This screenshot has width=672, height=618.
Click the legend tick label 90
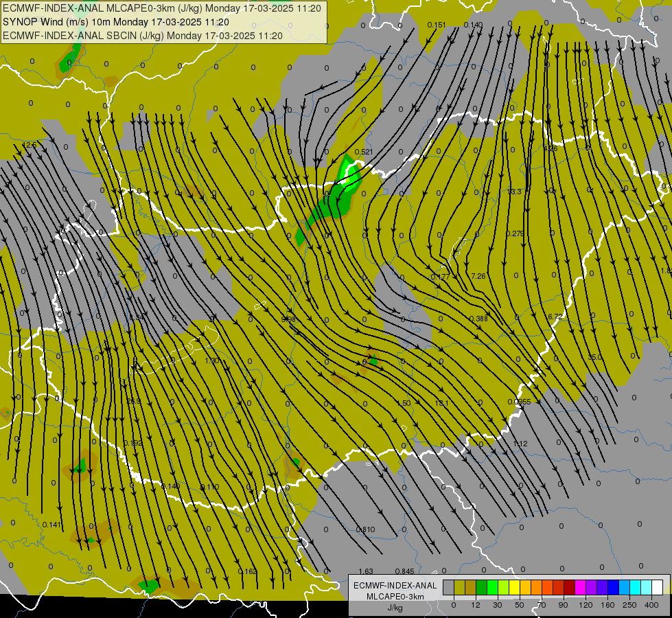pyautogui.click(x=564, y=605)
